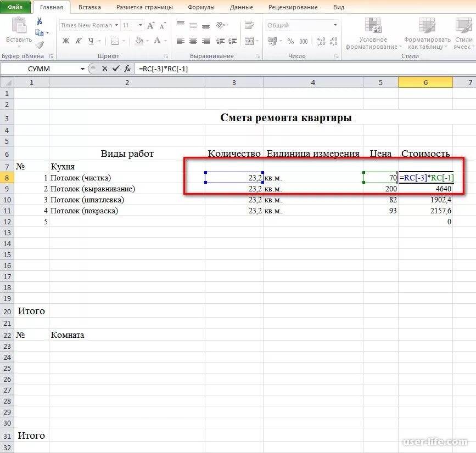
Task: Open the font color dropdown arrow
Action: [165, 41]
